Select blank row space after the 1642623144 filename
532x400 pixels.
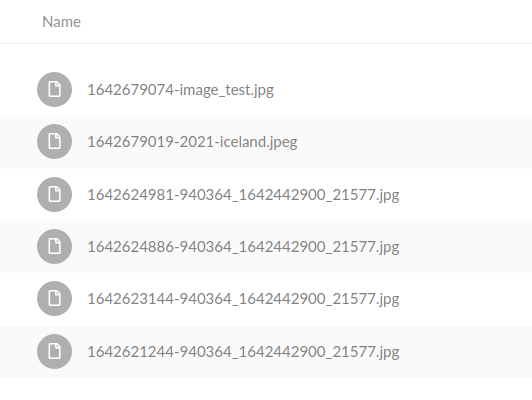[x=466, y=299]
